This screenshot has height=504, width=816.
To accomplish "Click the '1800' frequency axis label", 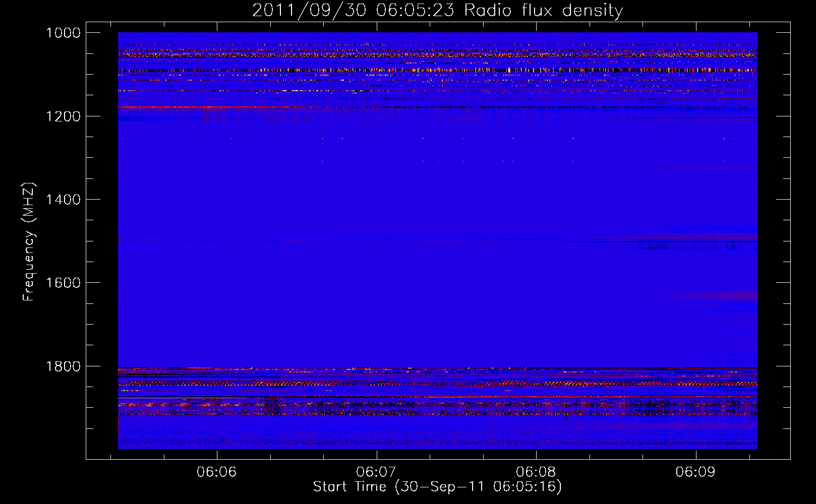I will [63, 366].
